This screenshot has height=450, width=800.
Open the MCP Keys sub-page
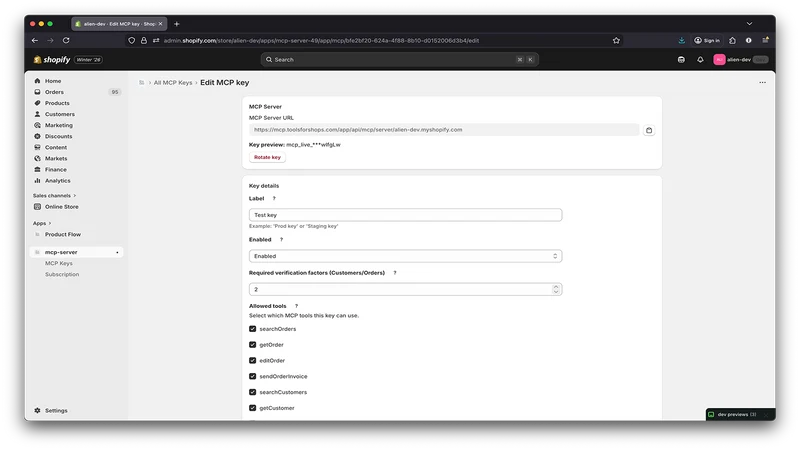pos(59,263)
